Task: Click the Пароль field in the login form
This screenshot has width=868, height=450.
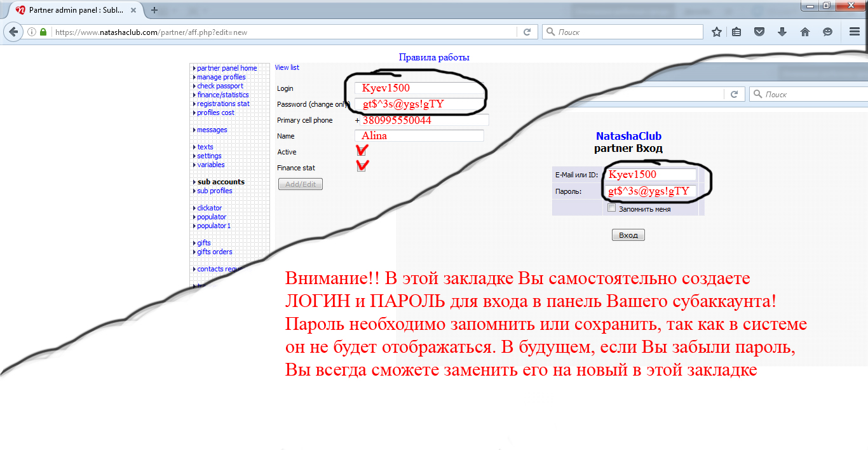Action: pyautogui.click(x=651, y=191)
